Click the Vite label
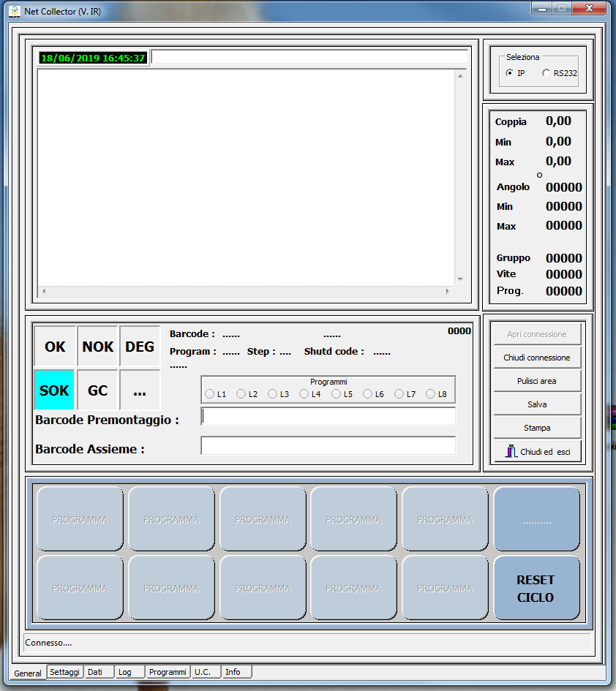616x691 pixels. click(x=506, y=273)
